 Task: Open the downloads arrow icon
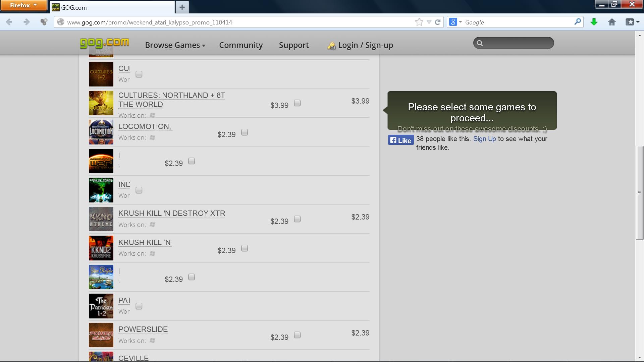click(x=594, y=22)
